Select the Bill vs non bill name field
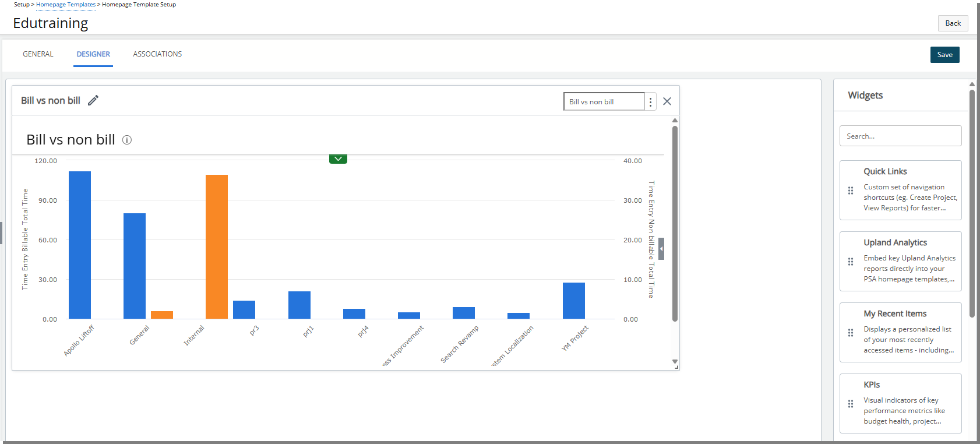Viewport: 980px width, 444px height. [x=604, y=101]
